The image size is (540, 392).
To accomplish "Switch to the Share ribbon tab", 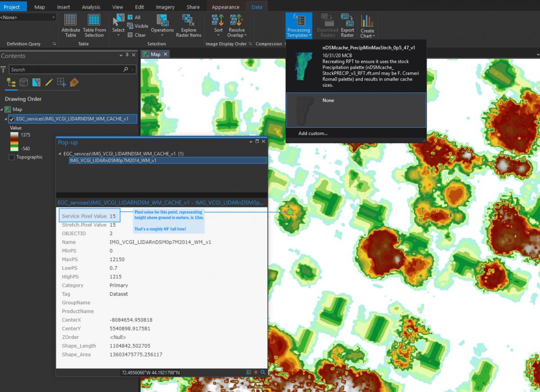I will [193, 7].
